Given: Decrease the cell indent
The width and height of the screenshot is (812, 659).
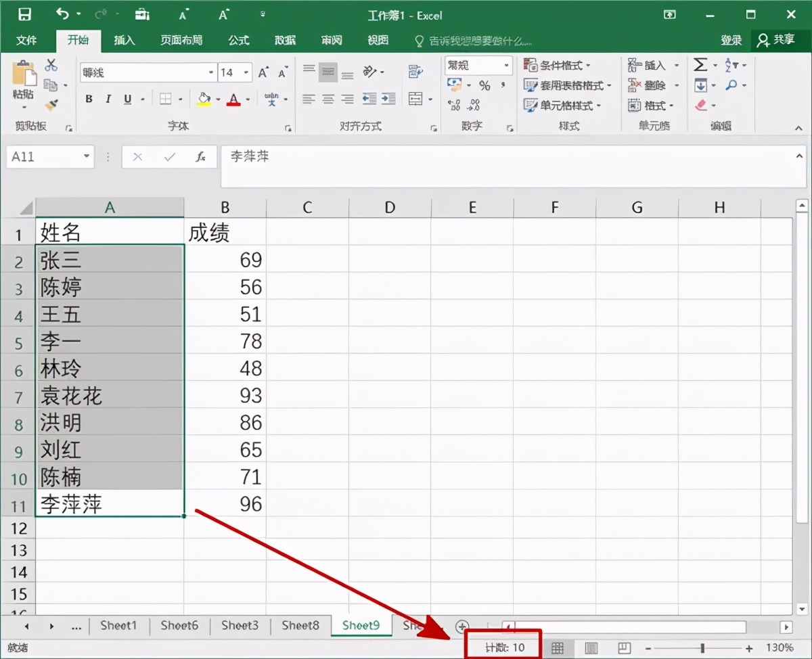Looking at the screenshot, I should click(369, 99).
